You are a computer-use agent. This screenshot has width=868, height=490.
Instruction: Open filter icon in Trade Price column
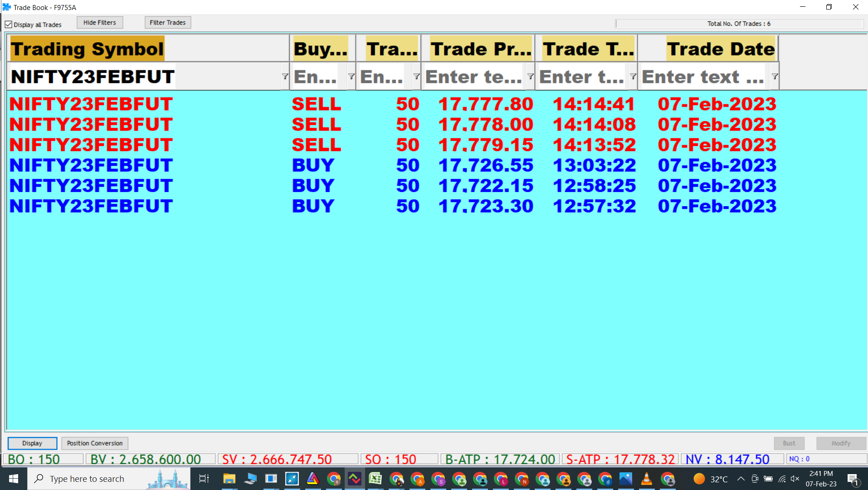530,76
